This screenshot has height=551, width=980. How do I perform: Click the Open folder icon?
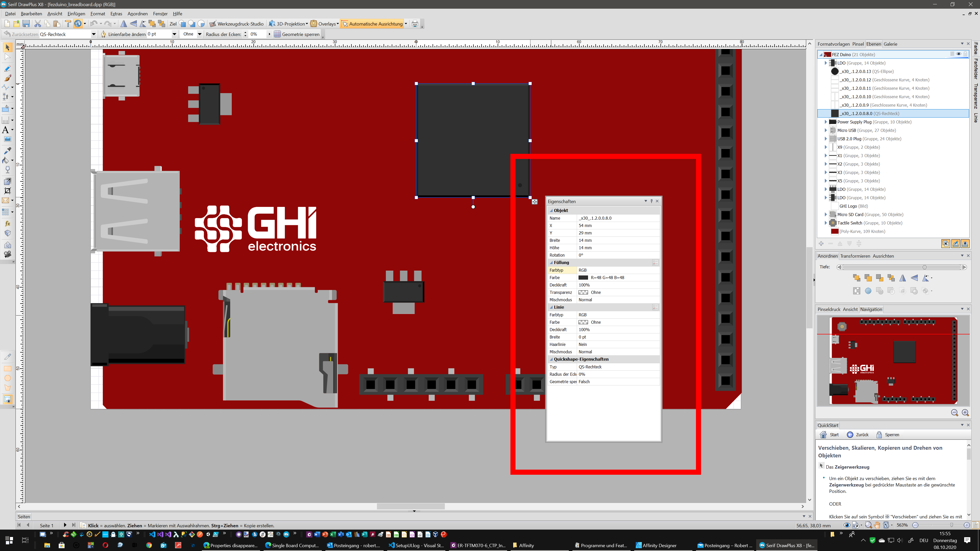coord(16,23)
